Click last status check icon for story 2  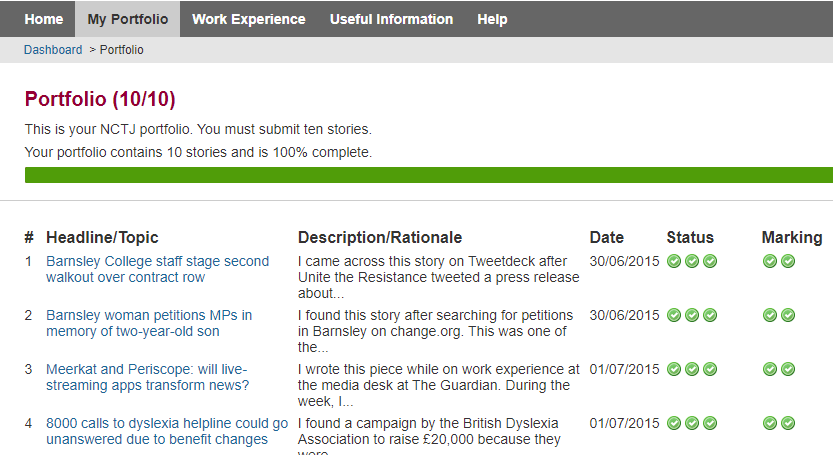(x=710, y=316)
